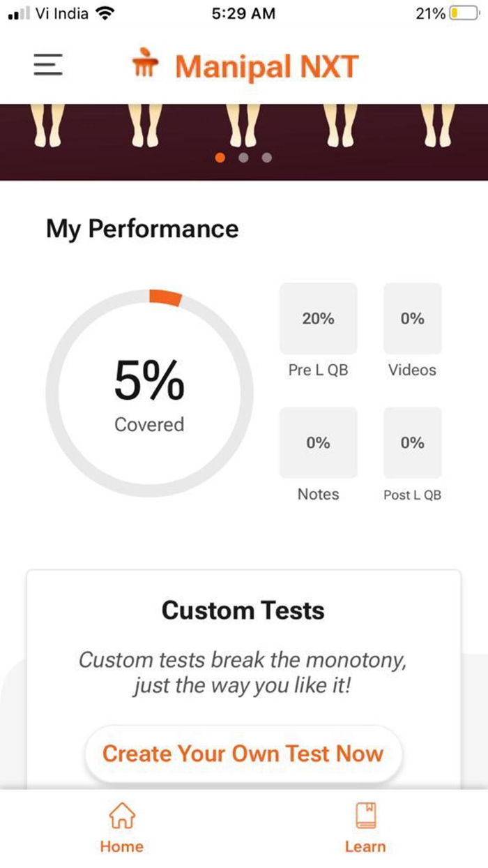The height and width of the screenshot is (868, 488).
Task: Select the second carousel dot
Action: (243, 158)
